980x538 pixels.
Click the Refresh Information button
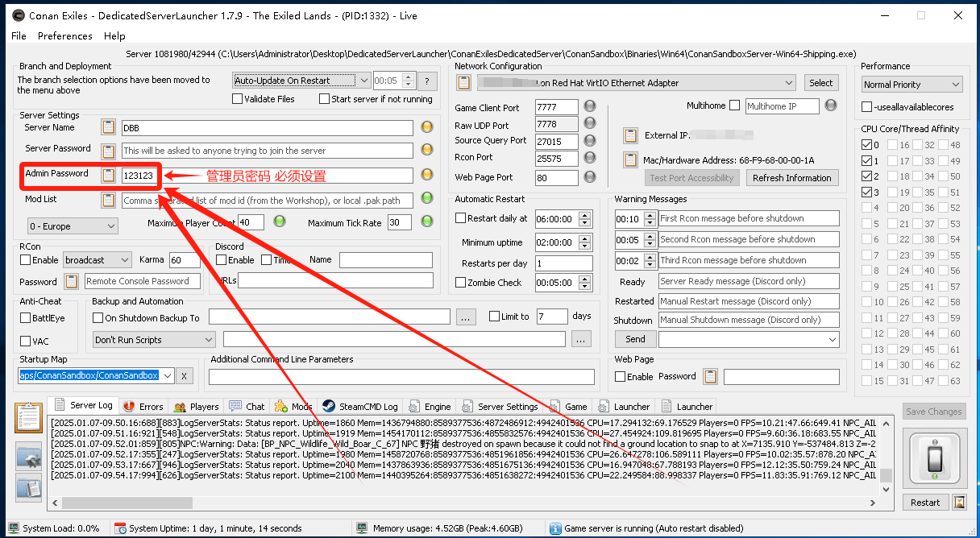point(791,178)
